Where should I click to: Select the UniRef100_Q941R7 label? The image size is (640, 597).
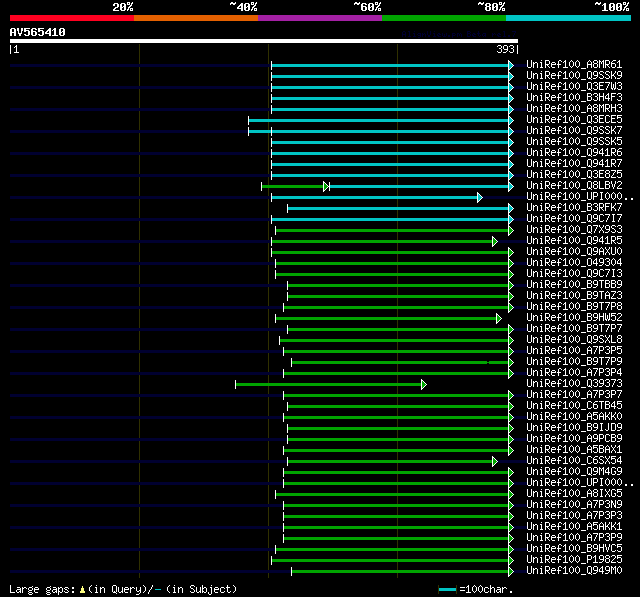574,164
